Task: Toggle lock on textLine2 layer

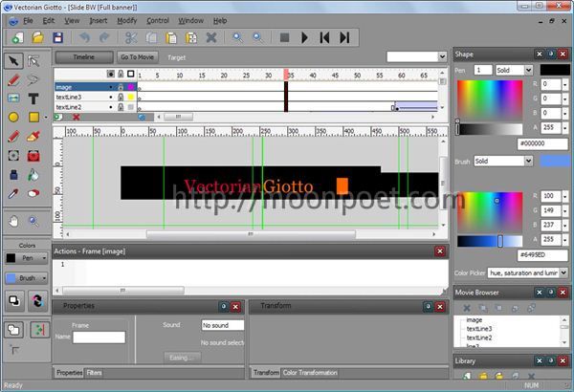Action: point(121,107)
